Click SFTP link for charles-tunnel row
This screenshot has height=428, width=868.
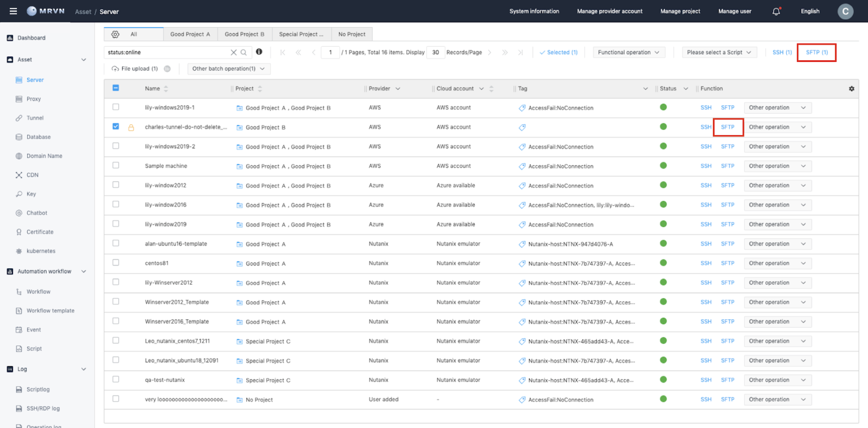727,127
